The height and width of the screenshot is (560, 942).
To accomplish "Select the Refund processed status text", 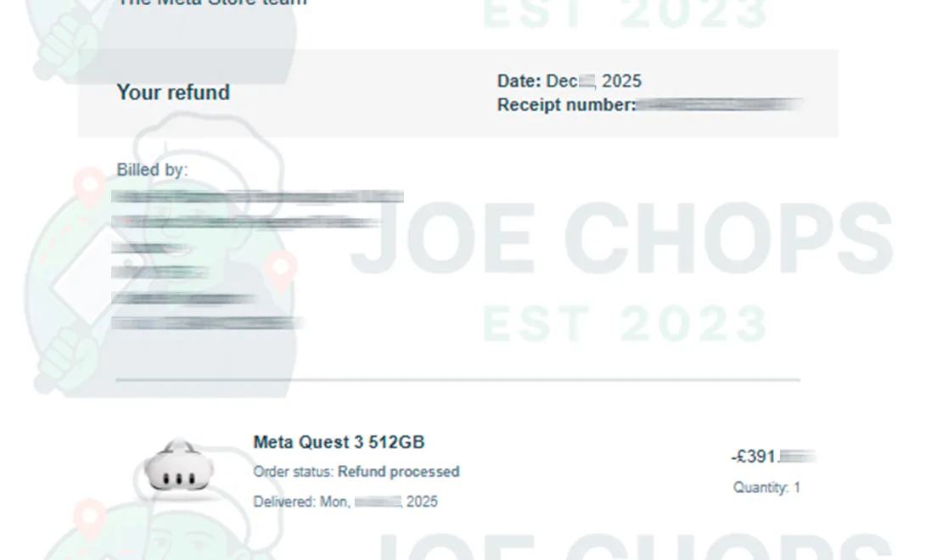I will (x=399, y=472).
